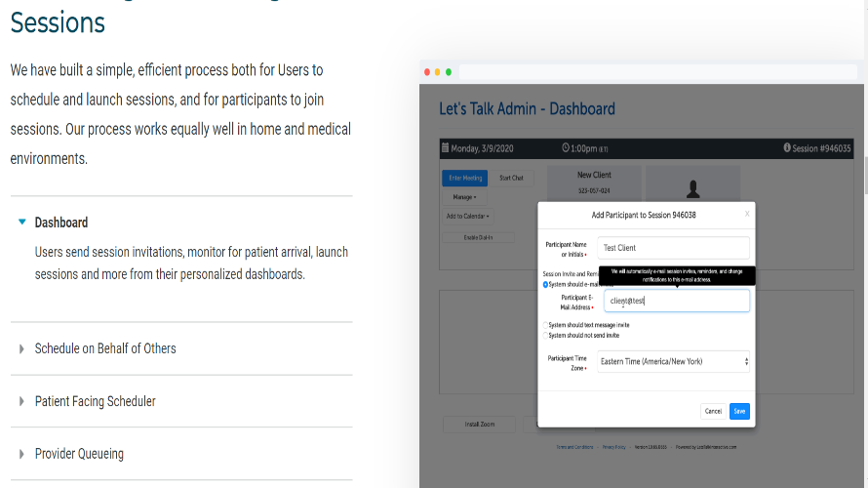Click the New Client card
The width and height of the screenshot is (868, 488).
click(x=594, y=183)
